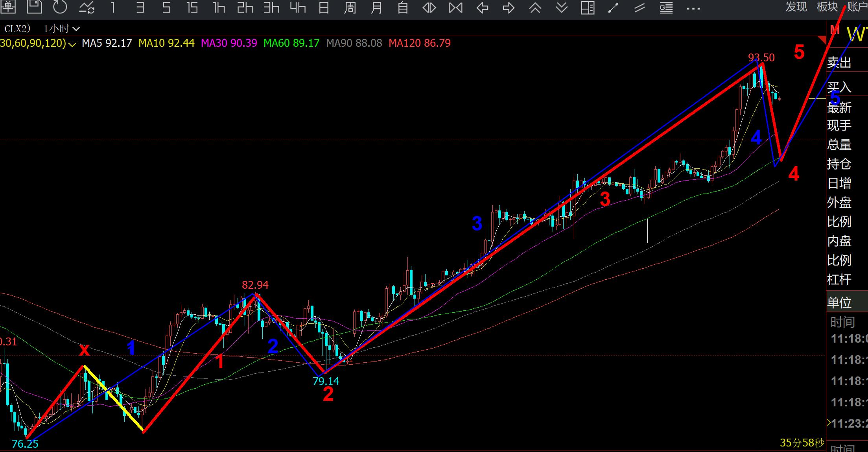Screen dimensions: 868x452
Task: Click the 76.25 low price label
Action: 25,444
